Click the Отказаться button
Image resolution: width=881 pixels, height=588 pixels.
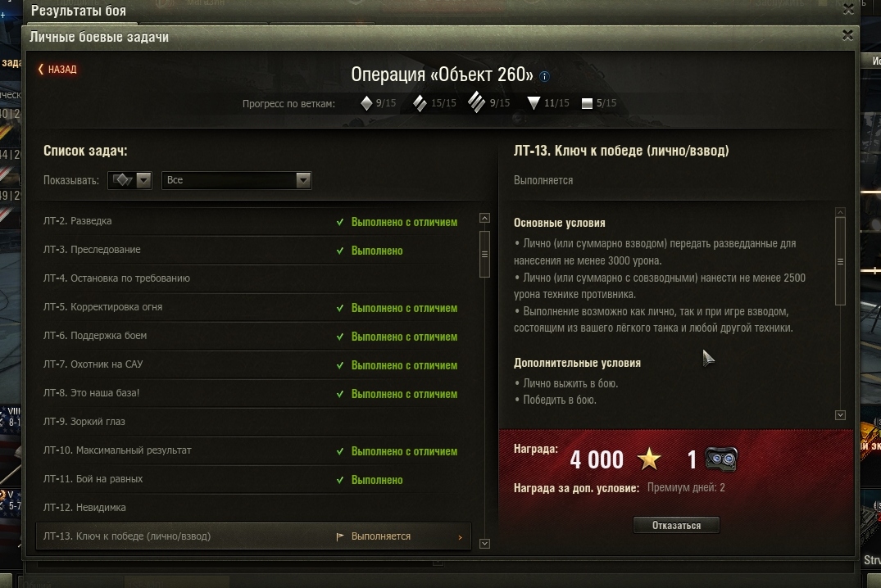click(676, 526)
